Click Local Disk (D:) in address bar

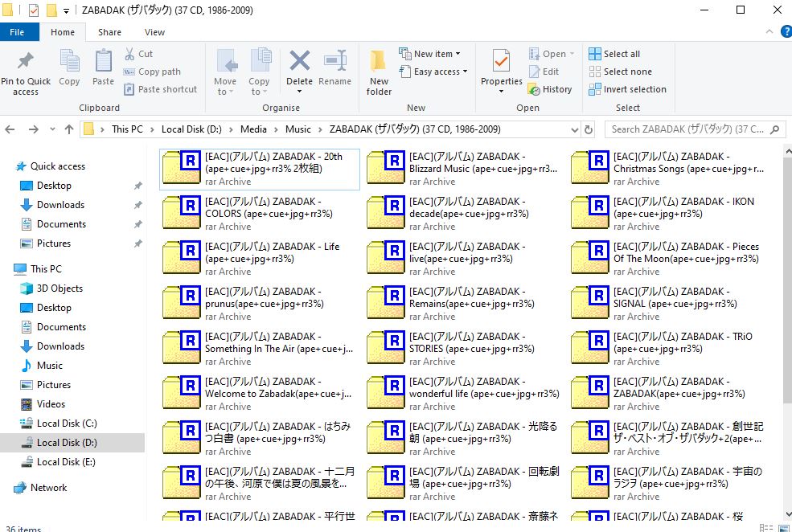(191, 129)
